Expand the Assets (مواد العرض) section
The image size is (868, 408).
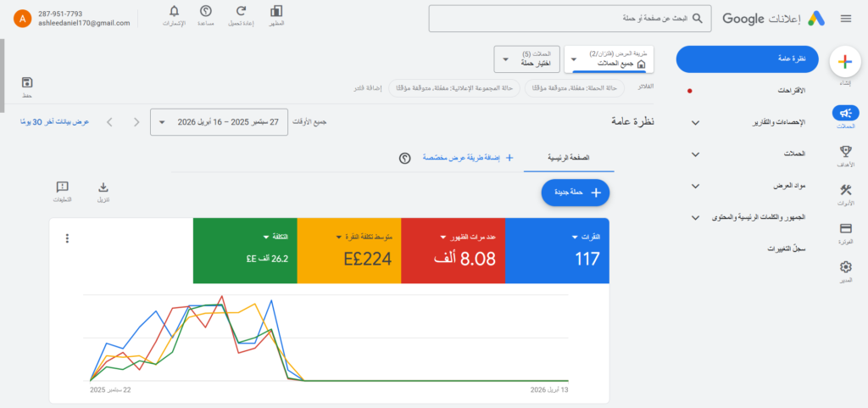point(695,186)
